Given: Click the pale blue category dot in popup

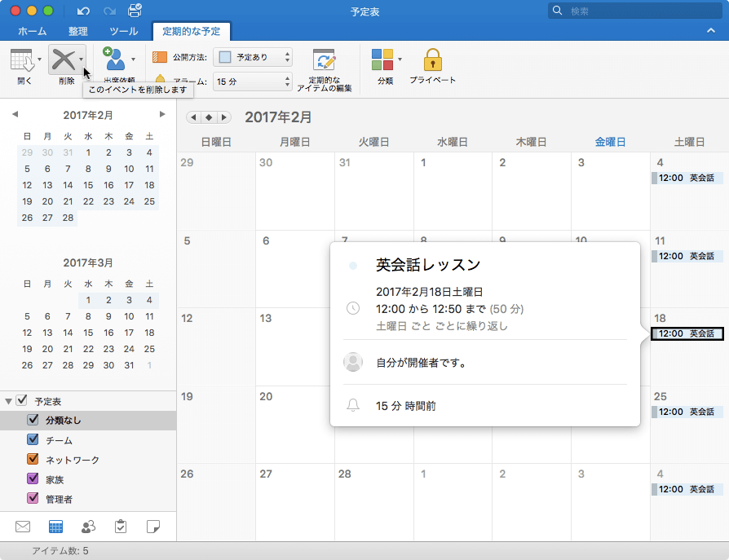Looking at the screenshot, I should (x=353, y=266).
